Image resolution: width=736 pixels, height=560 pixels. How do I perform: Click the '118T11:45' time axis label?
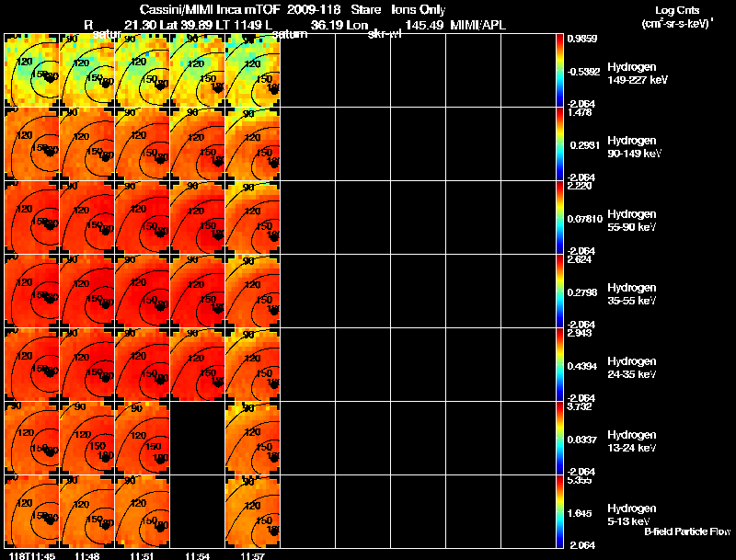point(32,556)
